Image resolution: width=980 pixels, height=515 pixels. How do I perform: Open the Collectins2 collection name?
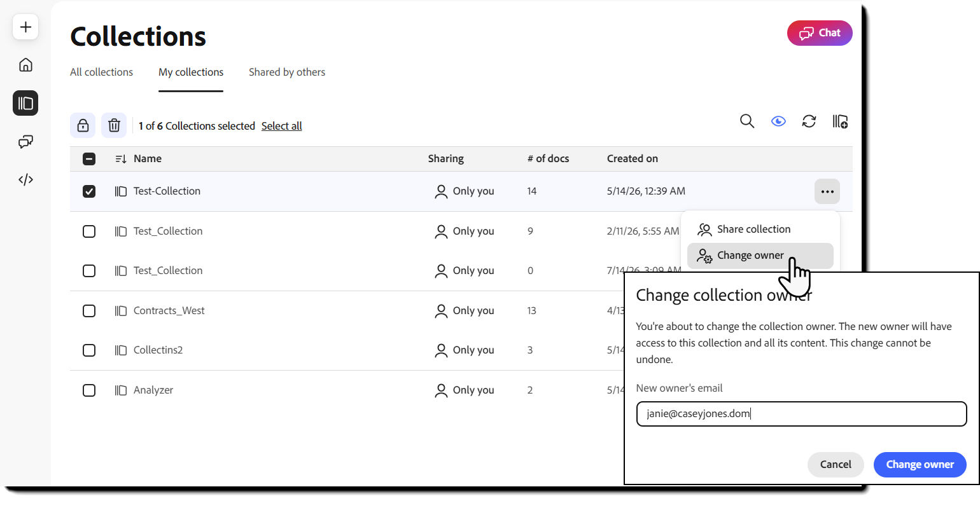158,350
